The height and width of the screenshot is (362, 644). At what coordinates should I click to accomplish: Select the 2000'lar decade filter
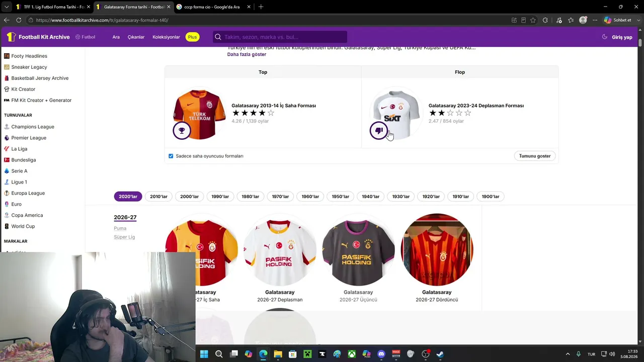tap(189, 197)
